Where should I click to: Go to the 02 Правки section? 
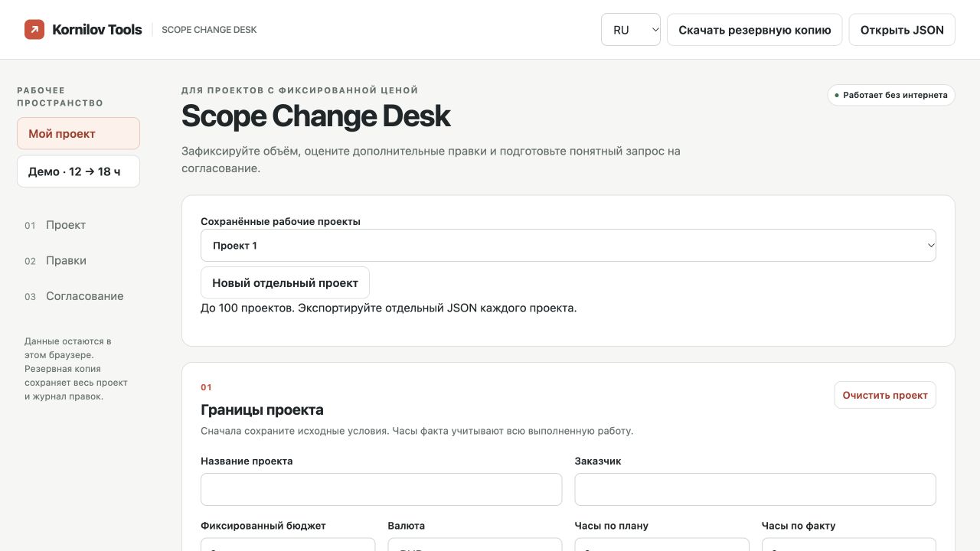pyautogui.click(x=55, y=260)
